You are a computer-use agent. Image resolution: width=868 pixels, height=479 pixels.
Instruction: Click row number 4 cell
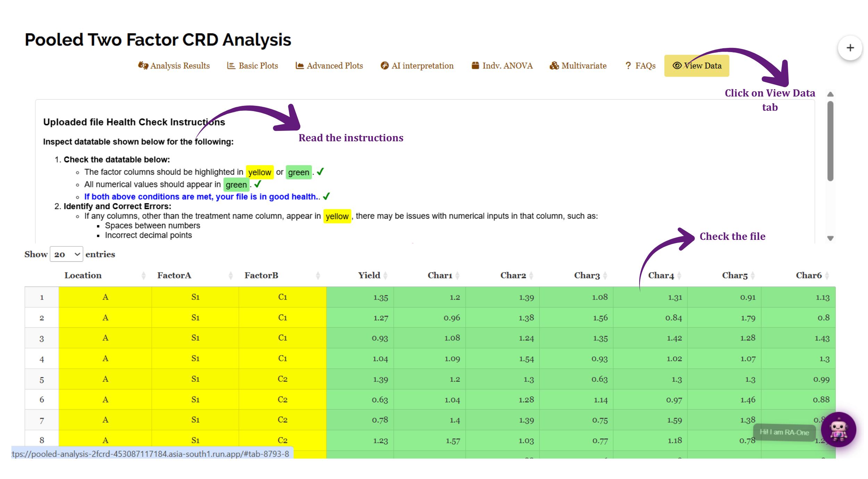point(42,359)
